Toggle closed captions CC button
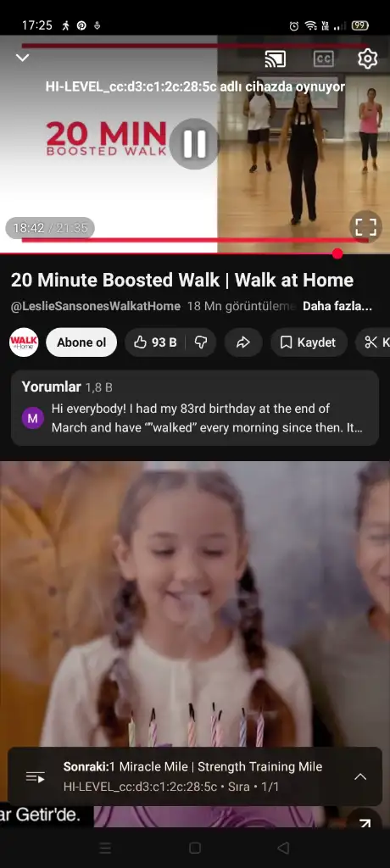This screenshot has height=868, width=390. pos(324,58)
